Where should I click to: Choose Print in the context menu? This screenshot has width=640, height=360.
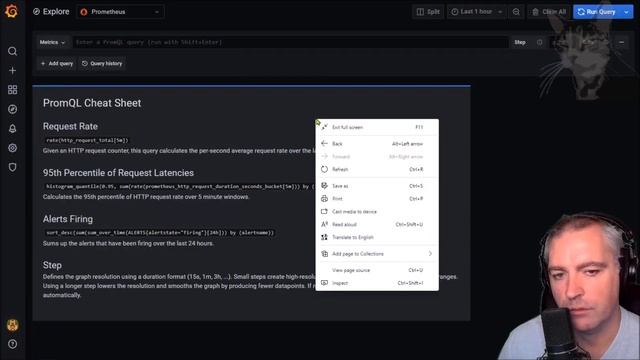377,198
